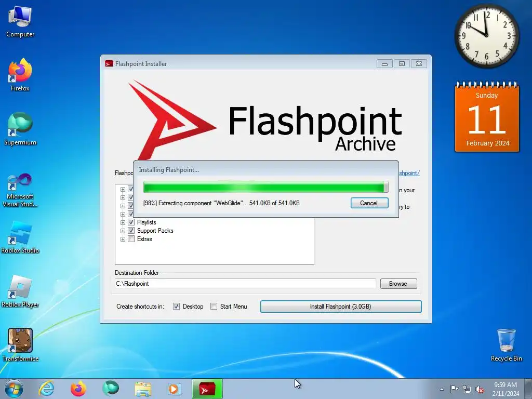Click the Destination Folder path field
Screen dimensions: 532x399
click(x=245, y=284)
